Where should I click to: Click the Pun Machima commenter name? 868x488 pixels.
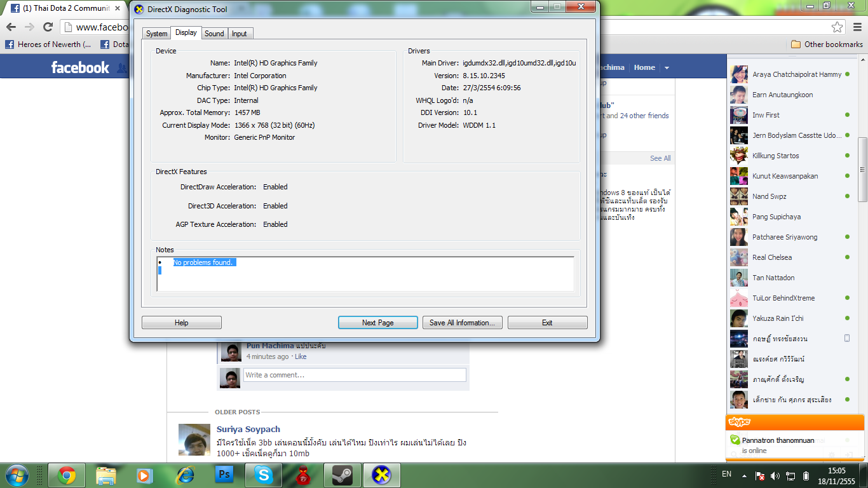point(270,346)
